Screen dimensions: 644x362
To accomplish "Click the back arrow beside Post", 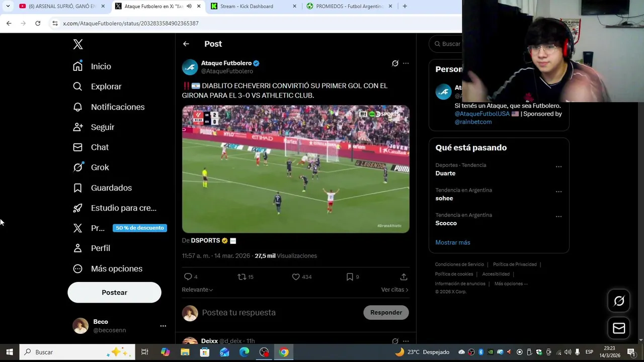I will pyautogui.click(x=186, y=44).
